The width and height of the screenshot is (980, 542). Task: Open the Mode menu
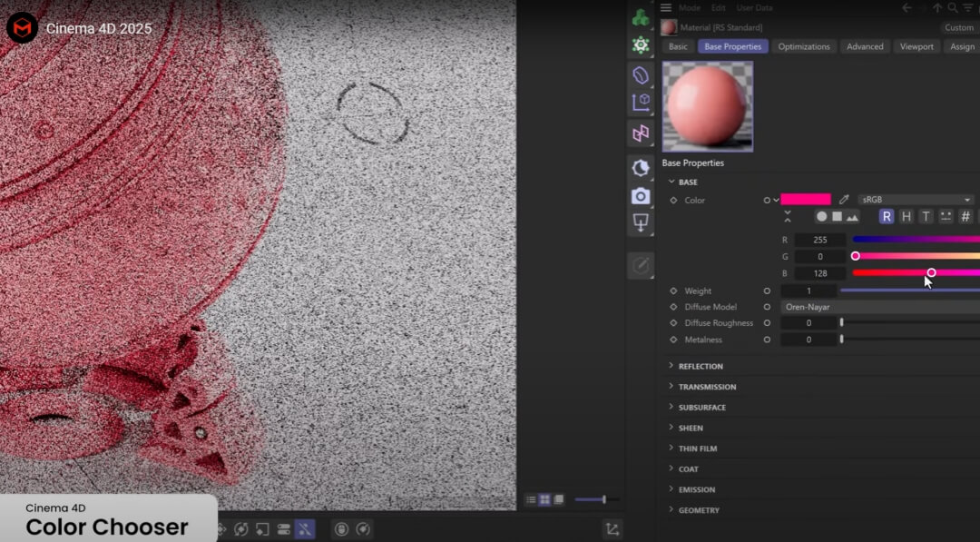[690, 7]
